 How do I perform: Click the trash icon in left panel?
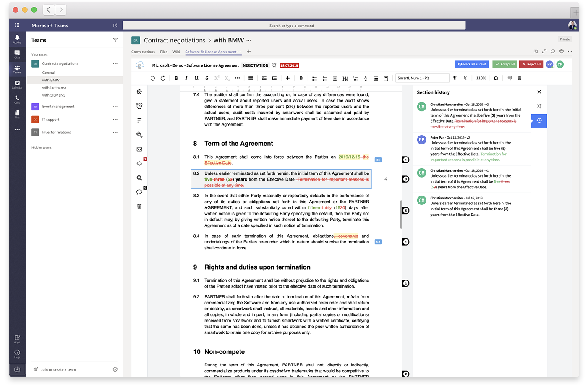tap(139, 207)
